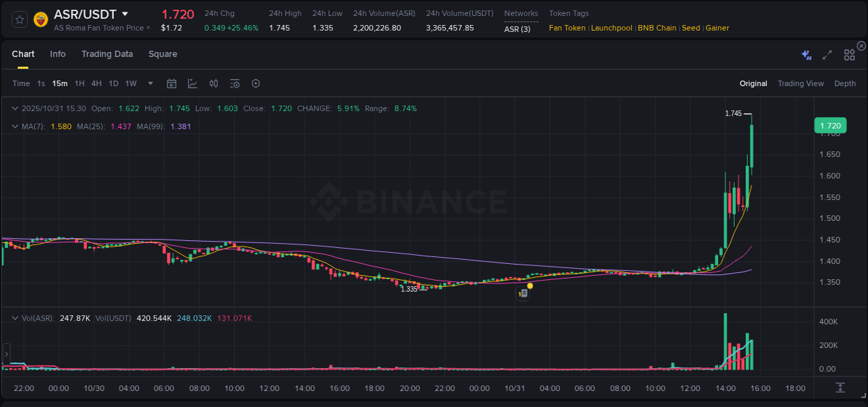868x407 pixels.
Task: Open the calendar date-jump tool
Action: [172, 83]
